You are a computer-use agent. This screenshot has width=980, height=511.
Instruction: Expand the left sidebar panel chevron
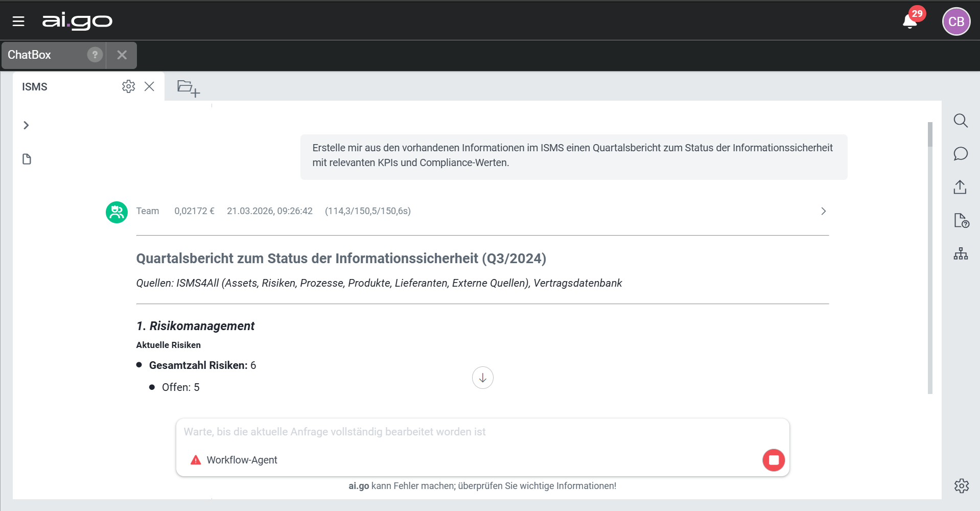click(26, 125)
